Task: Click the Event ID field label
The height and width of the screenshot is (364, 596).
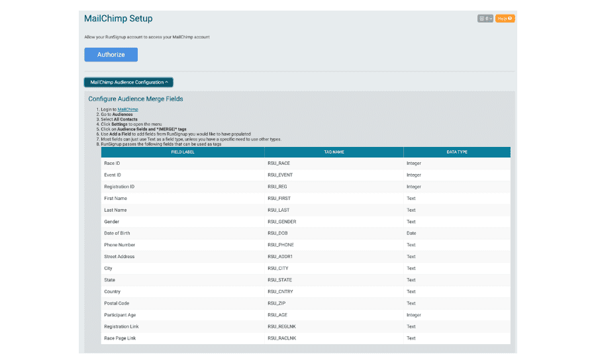Action: tap(113, 175)
